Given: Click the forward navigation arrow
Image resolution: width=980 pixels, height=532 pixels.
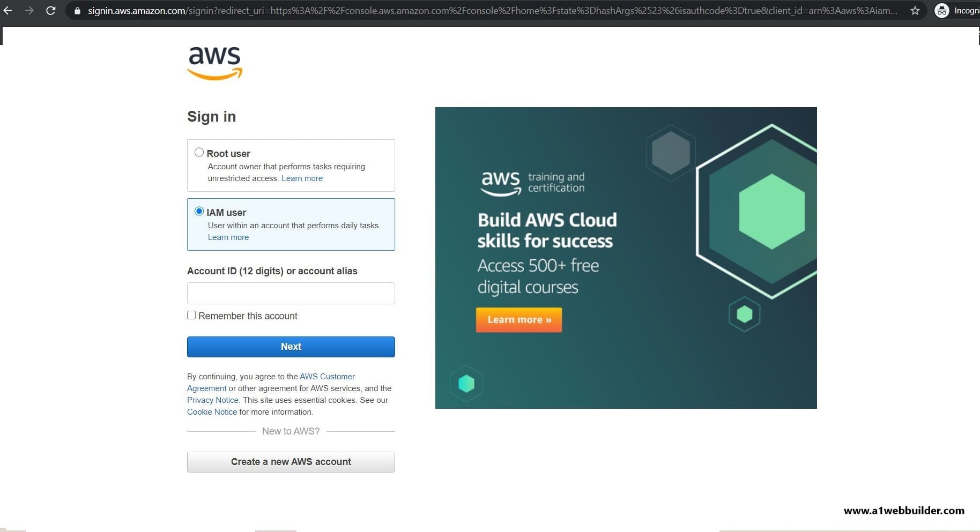Looking at the screenshot, I should [x=29, y=11].
